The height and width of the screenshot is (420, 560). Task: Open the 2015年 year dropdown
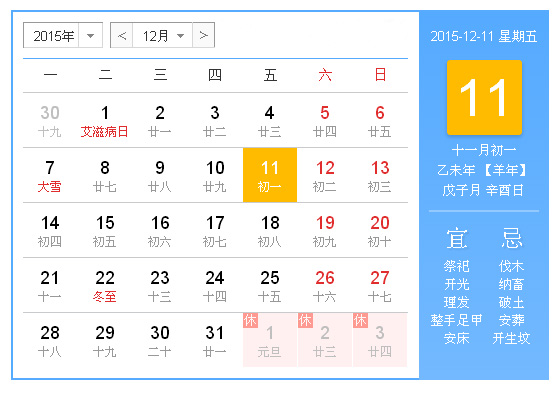(x=63, y=35)
